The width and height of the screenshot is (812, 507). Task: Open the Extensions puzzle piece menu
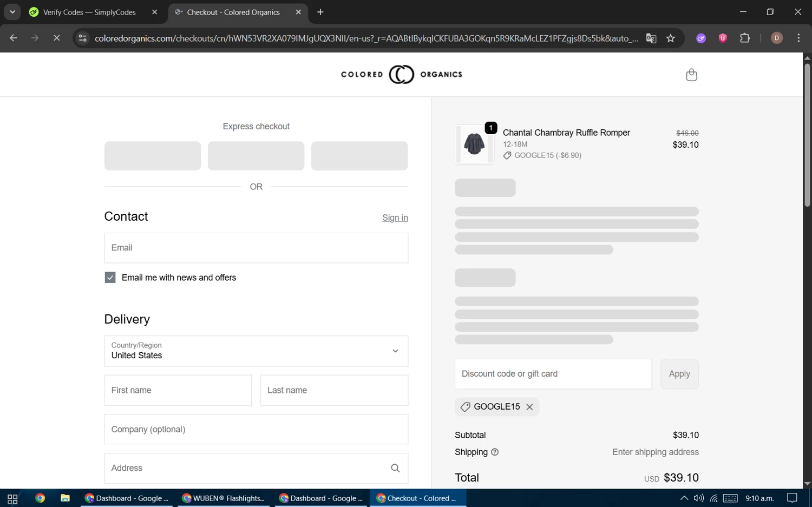tap(745, 38)
